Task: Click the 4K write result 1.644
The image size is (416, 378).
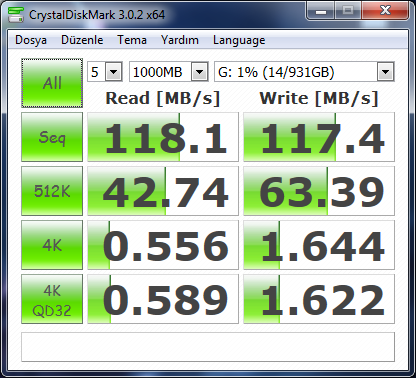Action: point(319,245)
